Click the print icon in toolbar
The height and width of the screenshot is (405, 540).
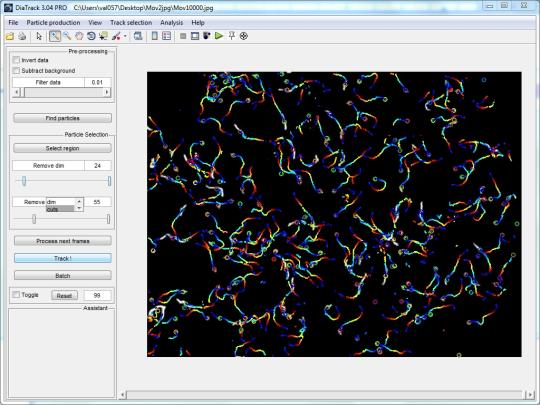click(22, 36)
